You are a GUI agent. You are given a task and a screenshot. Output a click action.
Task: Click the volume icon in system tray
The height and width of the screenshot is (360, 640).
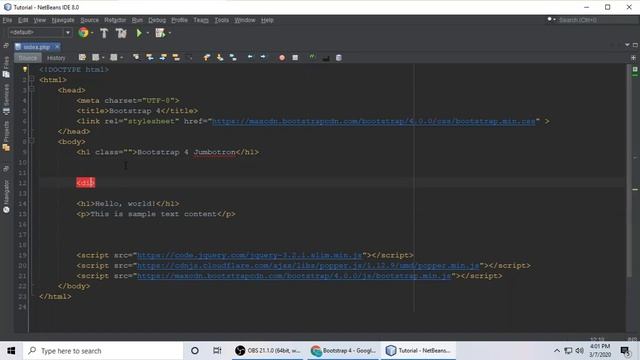click(x=579, y=351)
